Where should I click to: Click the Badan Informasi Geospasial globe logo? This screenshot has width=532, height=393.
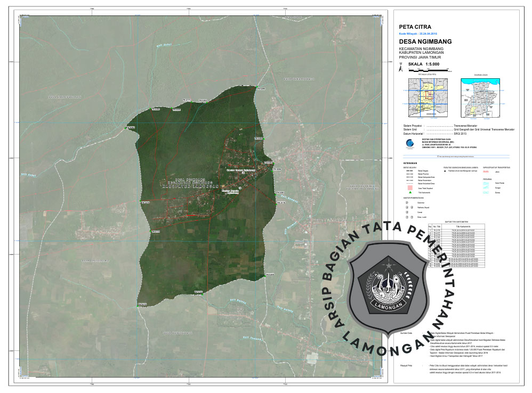(x=409, y=144)
